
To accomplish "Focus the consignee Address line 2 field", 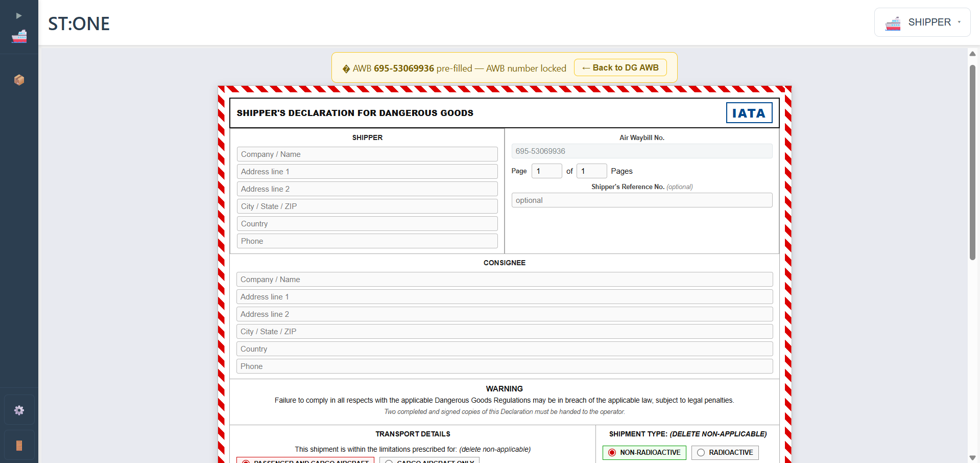I will (x=505, y=314).
